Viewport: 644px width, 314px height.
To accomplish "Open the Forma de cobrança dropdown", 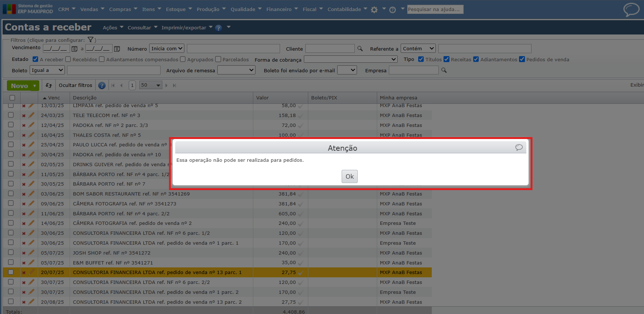I will pos(351,59).
